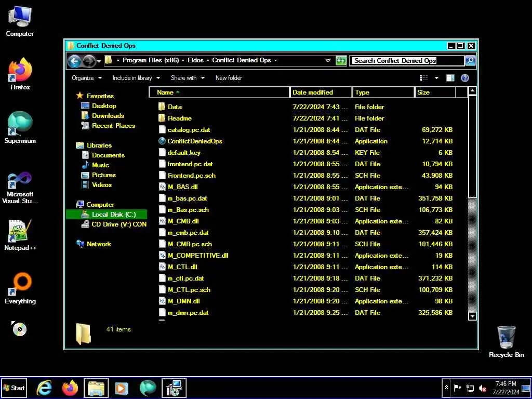
Task: Click the Start button
Action: point(14,388)
